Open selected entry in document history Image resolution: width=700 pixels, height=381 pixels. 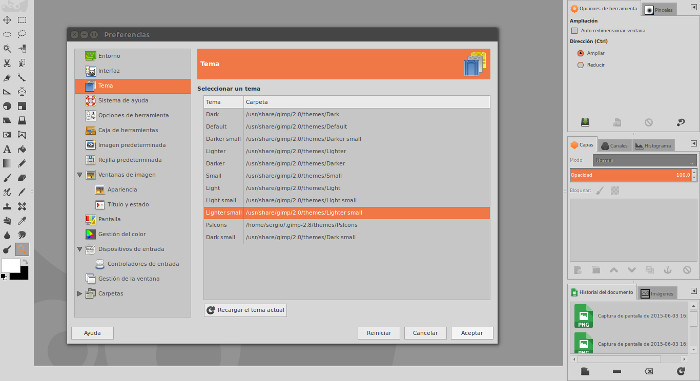click(585, 371)
